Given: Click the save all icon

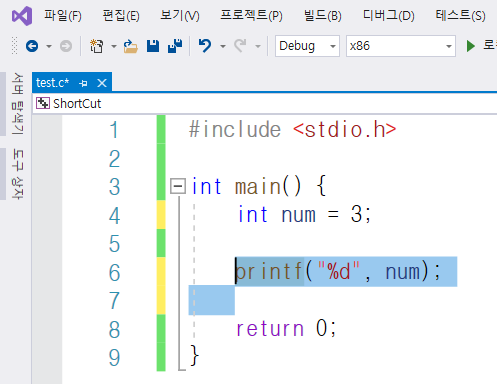Looking at the screenshot, I should [175, 46].
